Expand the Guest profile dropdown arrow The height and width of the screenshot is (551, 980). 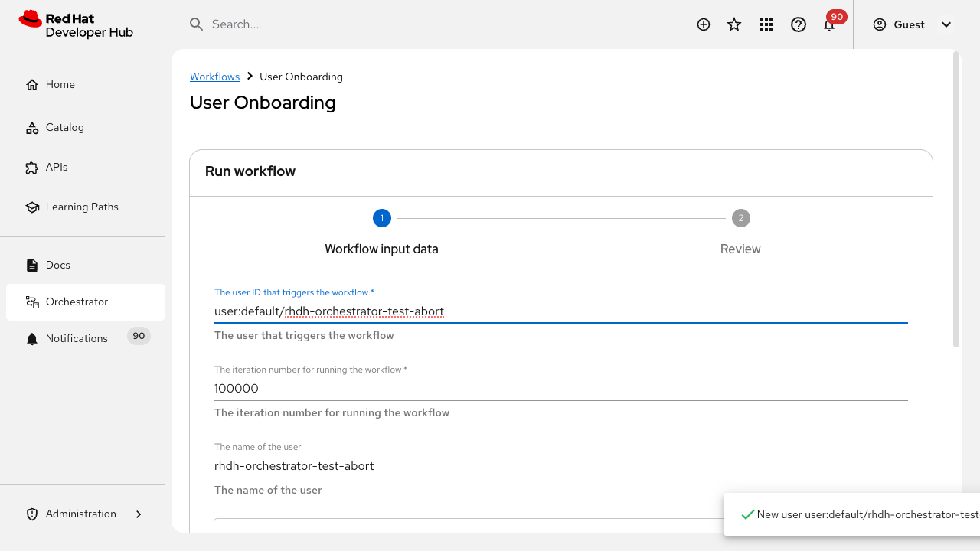pos(946,24)
